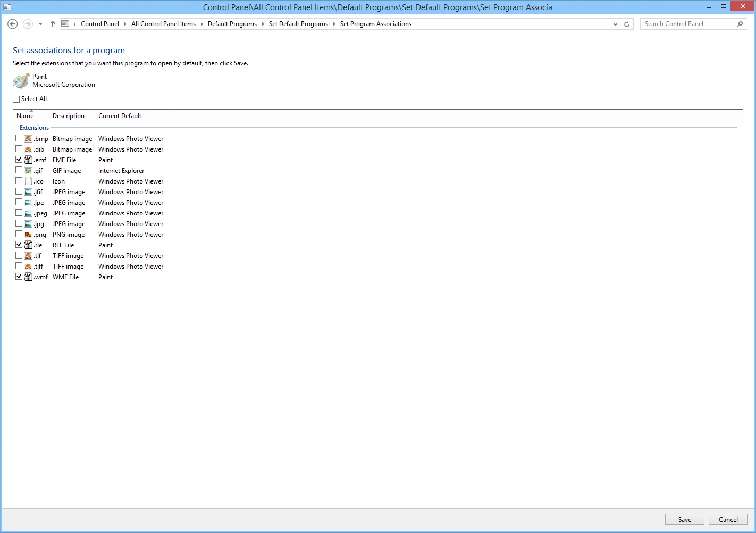Focus the Search Control Panel field
The image size is (756, 533).
(x=688, y=24)
